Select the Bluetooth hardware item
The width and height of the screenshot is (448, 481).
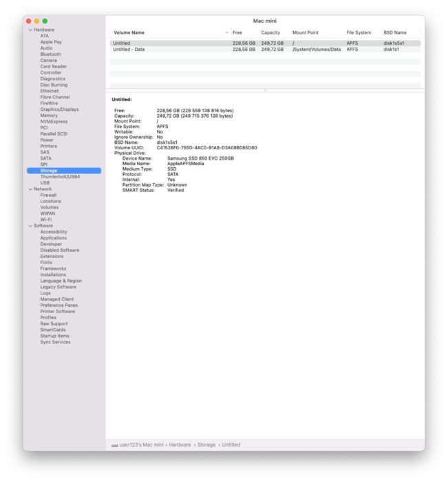click(x=51, y=54)
